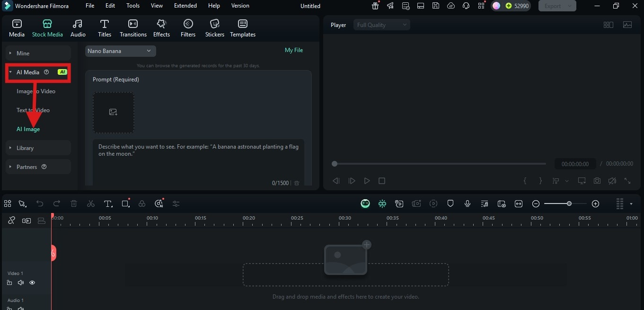Open the Transitions panel
Image resolution: width=644 pixels, height=310 pixels.
tap(133, 27)
